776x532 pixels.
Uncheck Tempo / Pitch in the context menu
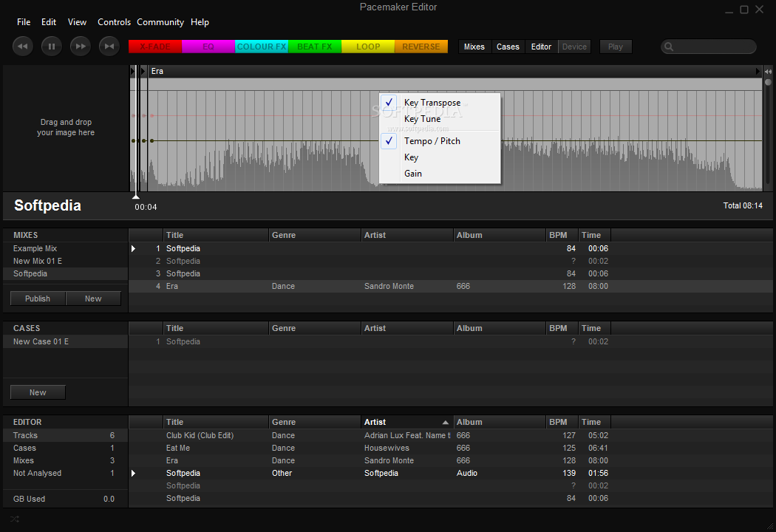coord(440,141)
